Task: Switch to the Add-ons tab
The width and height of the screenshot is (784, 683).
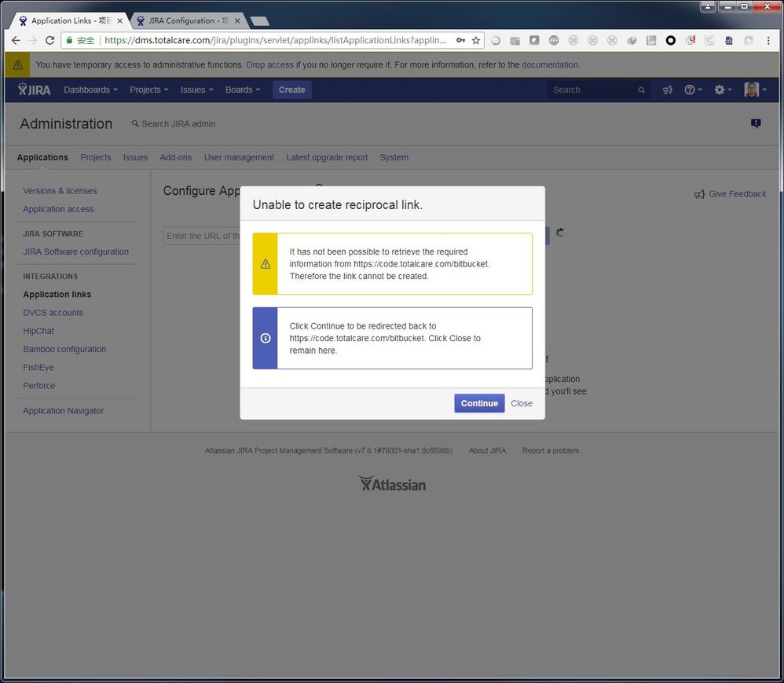Action: coord(176,157)
